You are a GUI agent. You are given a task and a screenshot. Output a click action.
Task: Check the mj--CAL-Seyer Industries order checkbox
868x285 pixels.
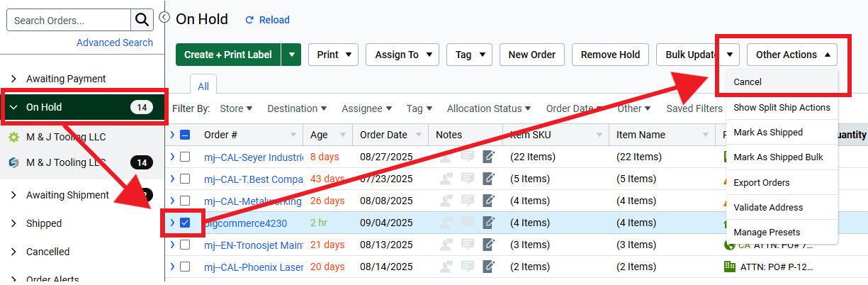point(185,157)
